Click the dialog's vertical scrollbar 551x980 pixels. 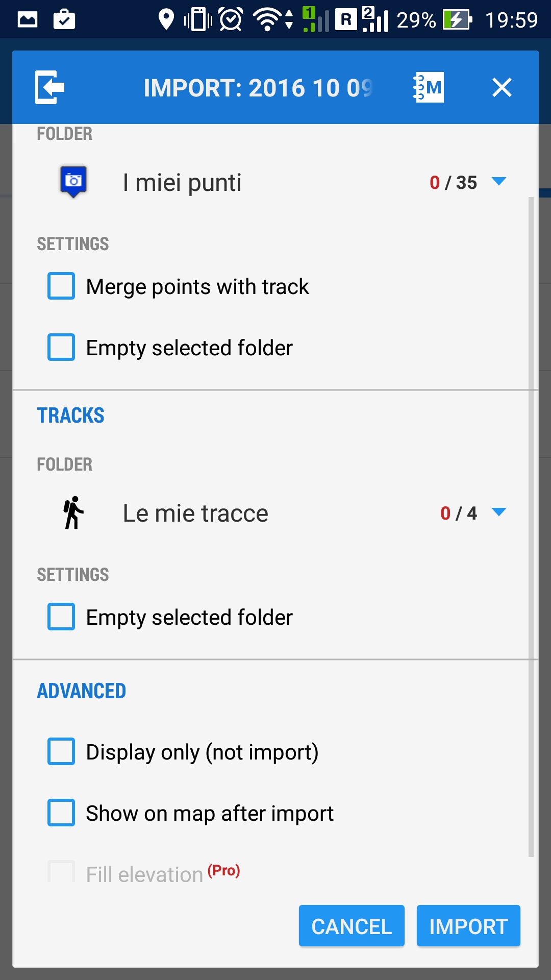pyautogui.click(x=531, y=526)
